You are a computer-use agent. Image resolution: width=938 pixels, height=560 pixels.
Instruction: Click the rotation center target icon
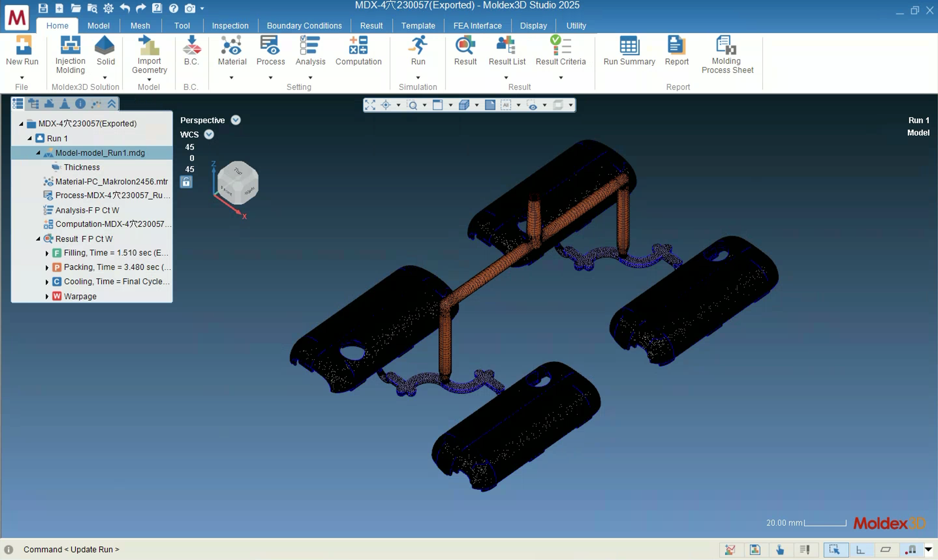[x=386, y=105]
